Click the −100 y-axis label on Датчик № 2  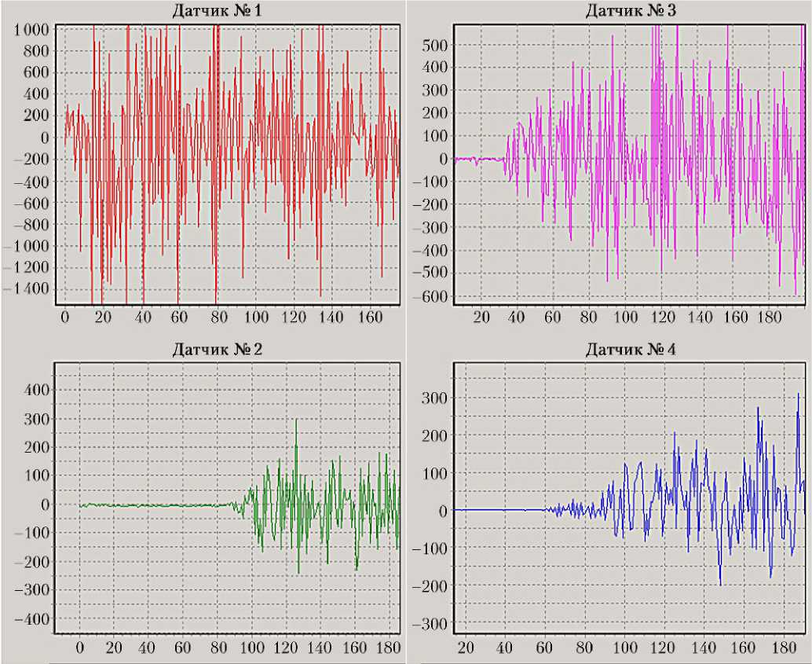pos(31,534)
